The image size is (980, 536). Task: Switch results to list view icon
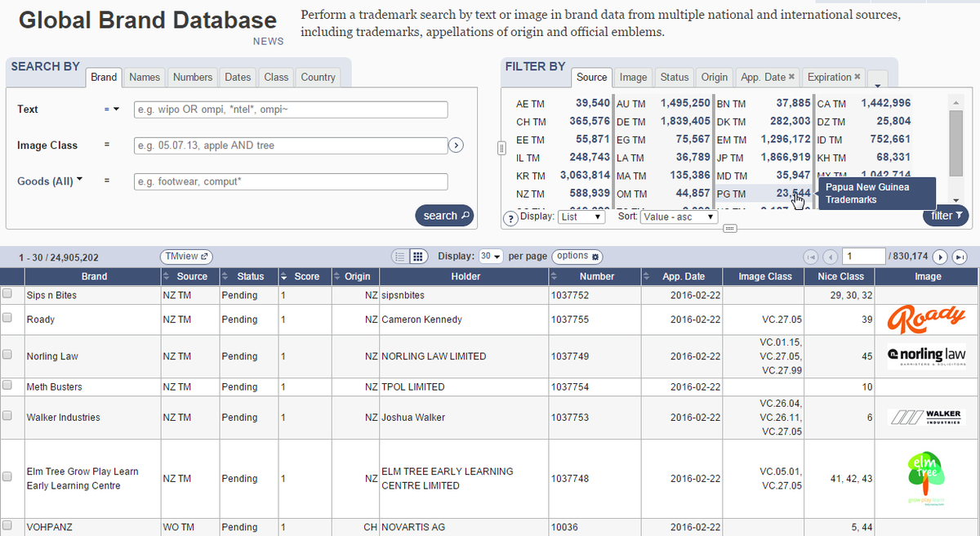(400, 256)
